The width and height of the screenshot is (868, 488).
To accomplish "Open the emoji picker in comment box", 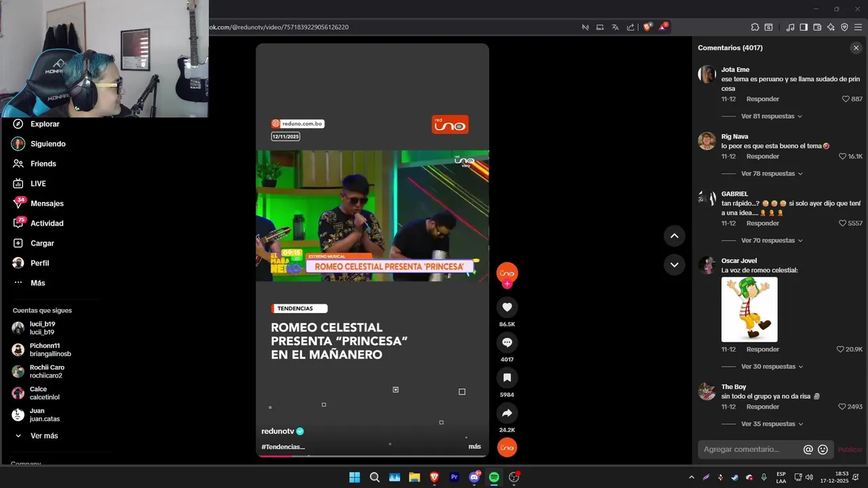I will pos(823,449).
